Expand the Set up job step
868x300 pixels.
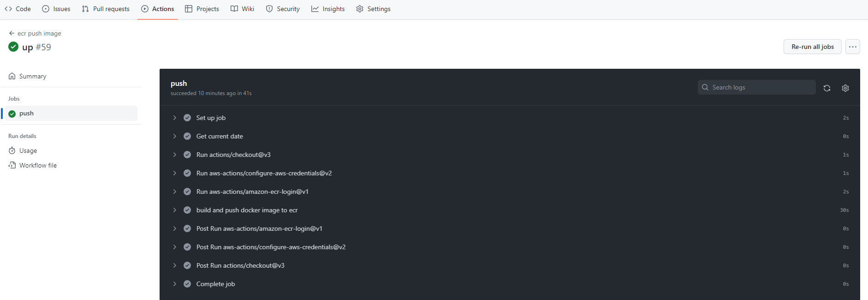click(175, 118)
